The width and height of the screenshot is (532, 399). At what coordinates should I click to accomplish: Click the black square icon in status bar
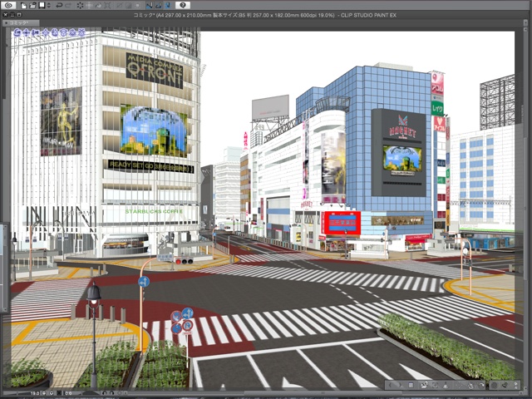point(59,393)
